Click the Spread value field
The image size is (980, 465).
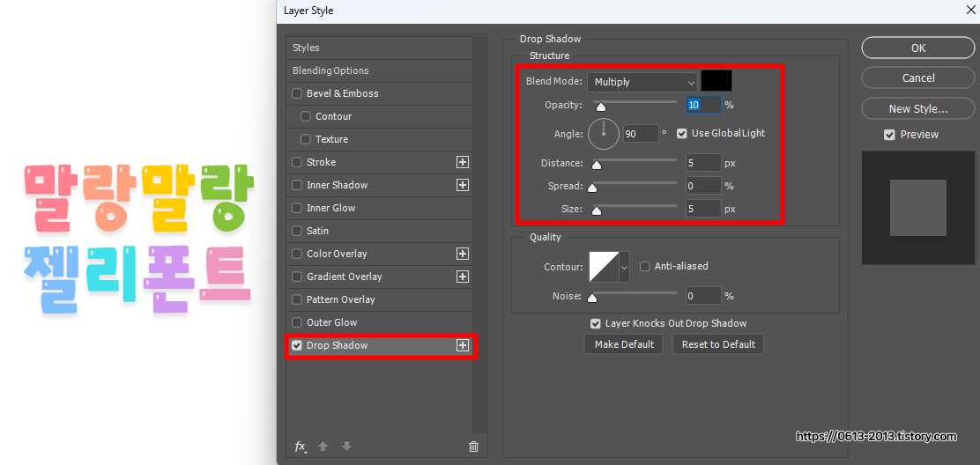click(x=704, y=186)
